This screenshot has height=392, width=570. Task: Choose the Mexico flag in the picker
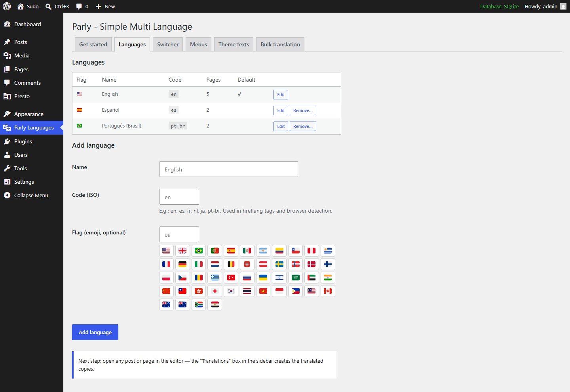coord(247,251)
